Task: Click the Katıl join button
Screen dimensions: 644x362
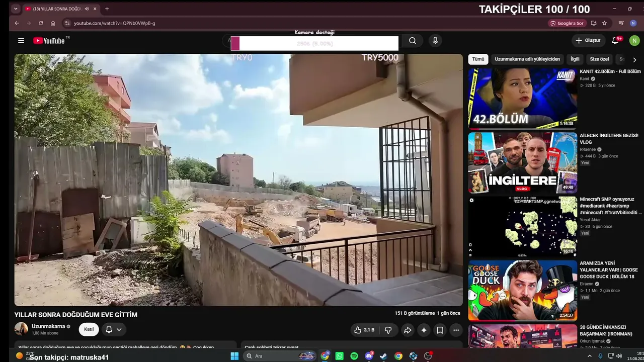Action: (x=89, y=329)
